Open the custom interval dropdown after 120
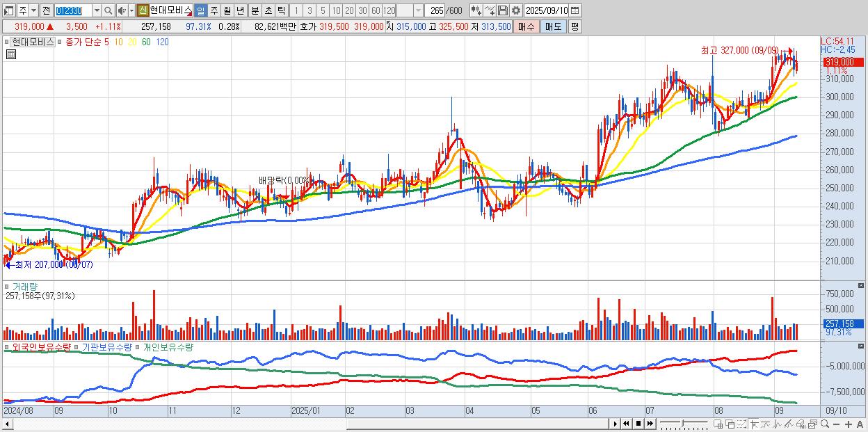The image size is (868, 432). 418,10
